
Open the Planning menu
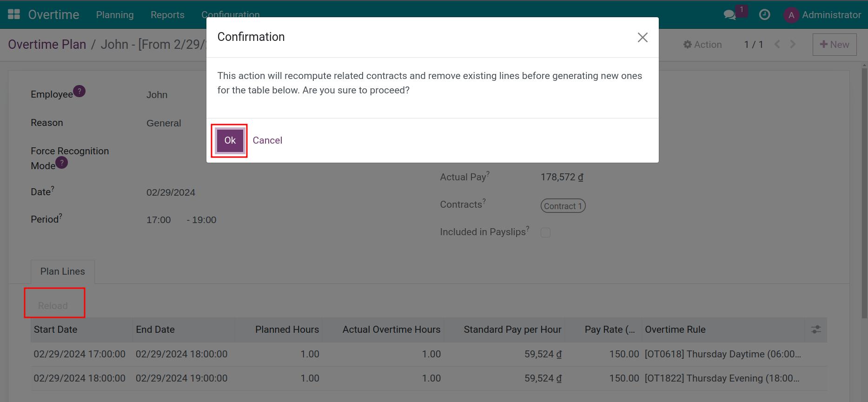115,15
